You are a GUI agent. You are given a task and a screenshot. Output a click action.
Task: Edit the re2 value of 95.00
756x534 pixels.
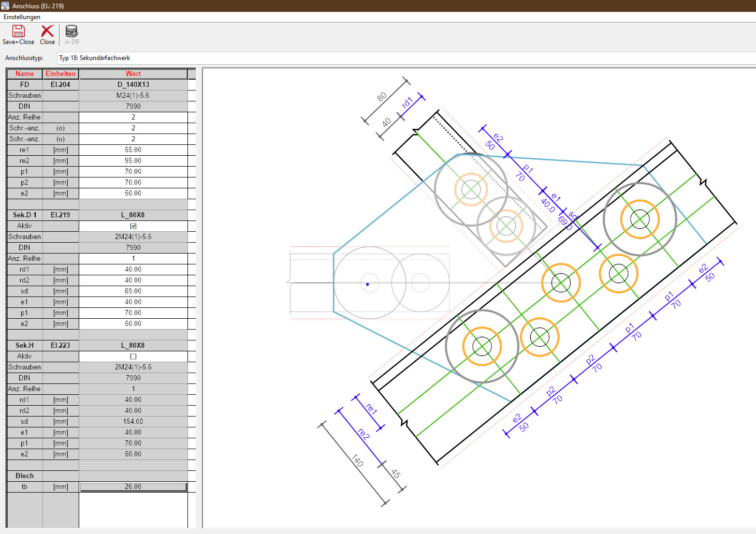[x=133, y=160]
